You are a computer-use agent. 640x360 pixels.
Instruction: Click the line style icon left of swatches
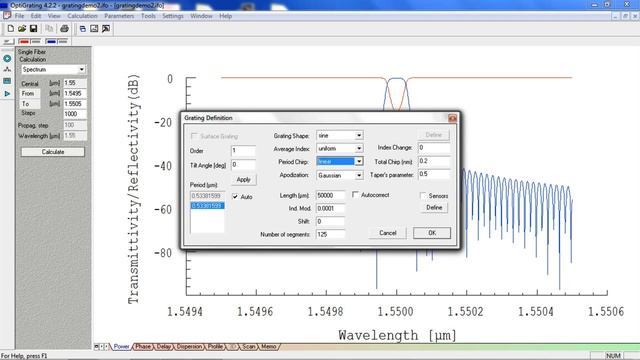click(x=8, y=42)
